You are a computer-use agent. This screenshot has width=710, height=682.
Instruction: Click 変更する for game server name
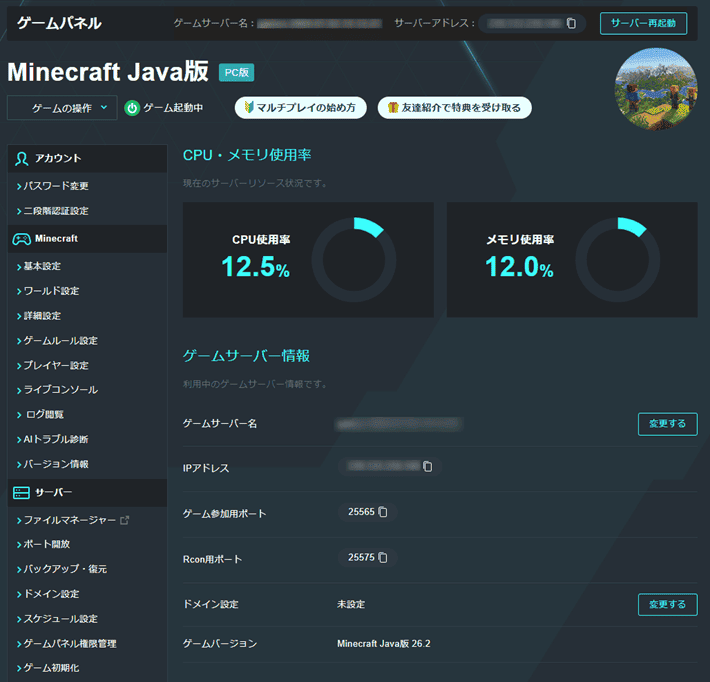click(667, 424)
